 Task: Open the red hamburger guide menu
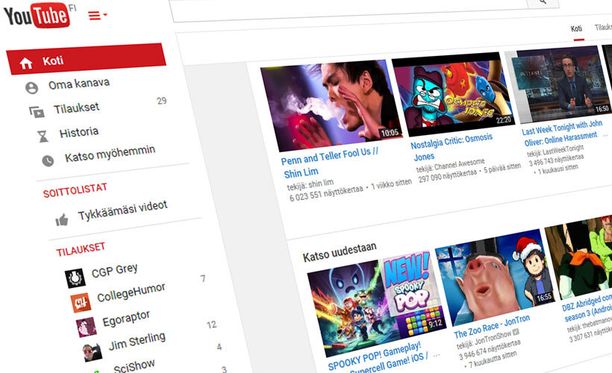[x=97, y=15]
